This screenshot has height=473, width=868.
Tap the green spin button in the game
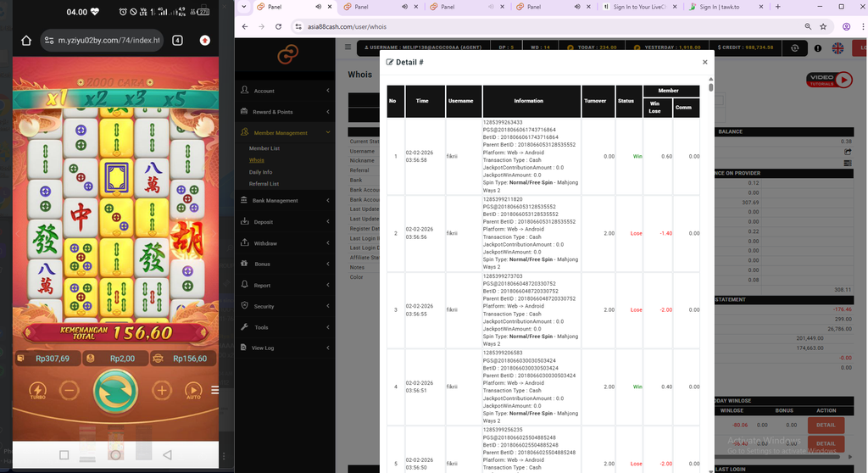tap(115, 391)
